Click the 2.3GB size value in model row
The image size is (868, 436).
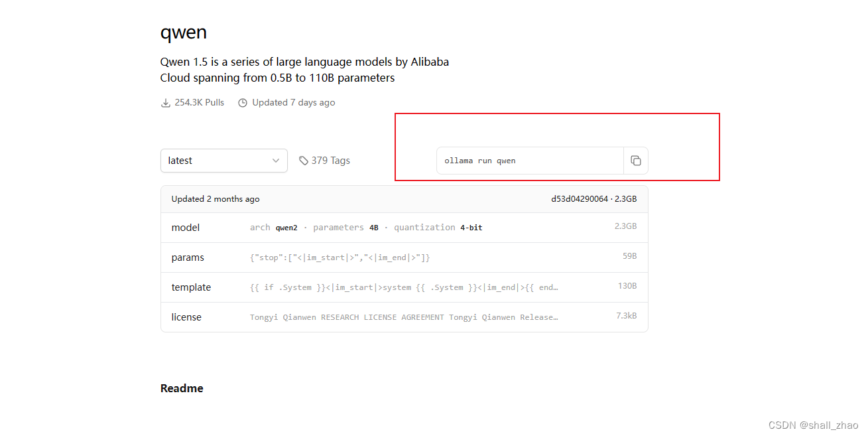626,226
